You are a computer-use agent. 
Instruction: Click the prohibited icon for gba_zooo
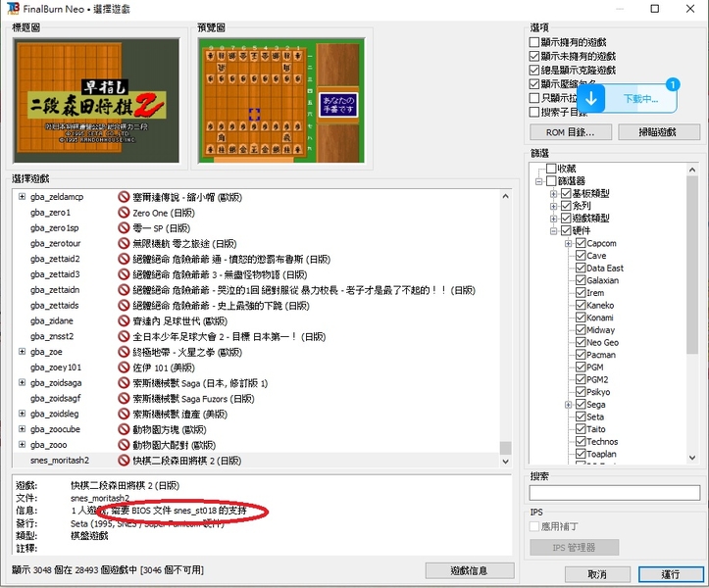124,445
